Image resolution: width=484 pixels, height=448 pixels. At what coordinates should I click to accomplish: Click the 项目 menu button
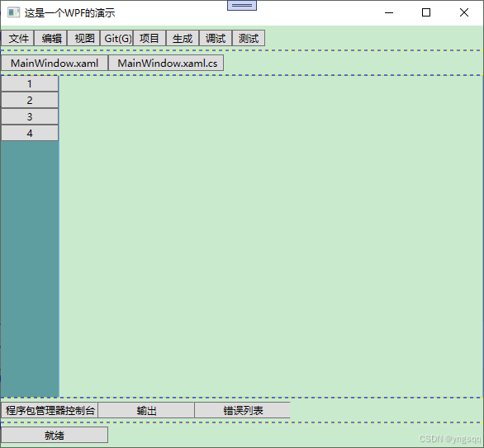tap(149, 38)
